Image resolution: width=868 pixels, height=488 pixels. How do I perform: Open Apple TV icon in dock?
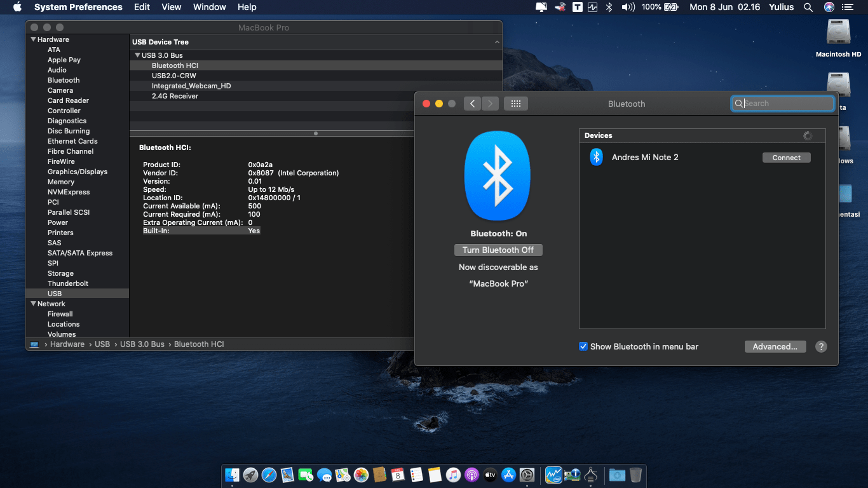point(490,475)
